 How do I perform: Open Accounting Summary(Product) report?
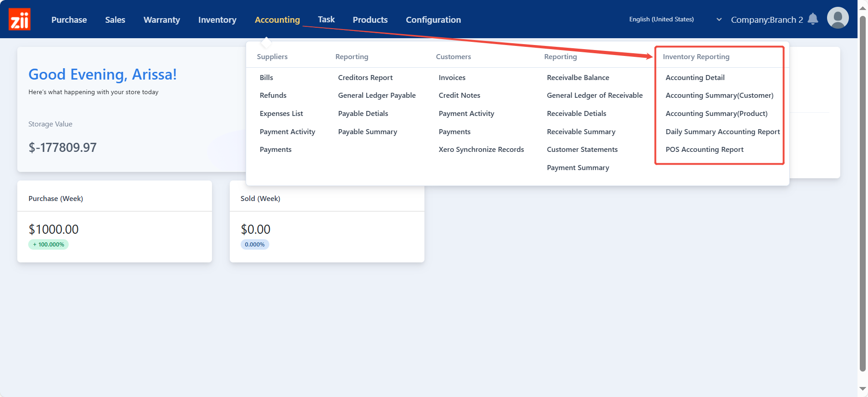pyautogui.click(x=717, y=113)
